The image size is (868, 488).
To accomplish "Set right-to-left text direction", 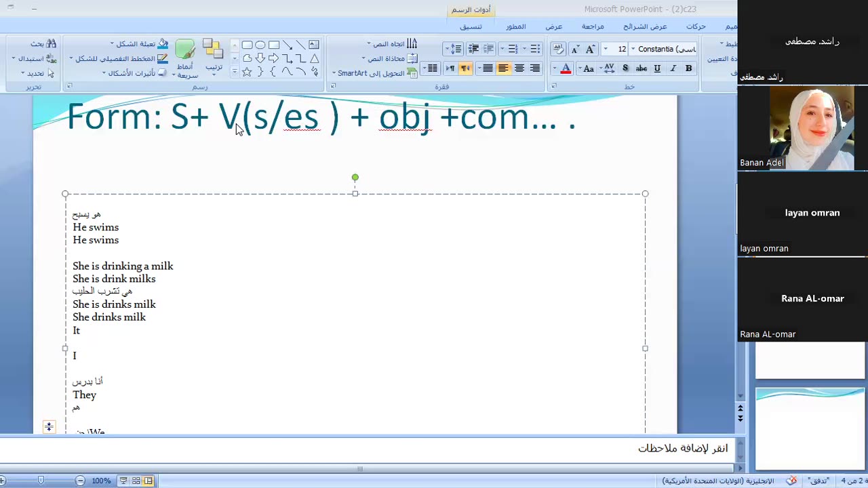I will (x=465, y=68).
